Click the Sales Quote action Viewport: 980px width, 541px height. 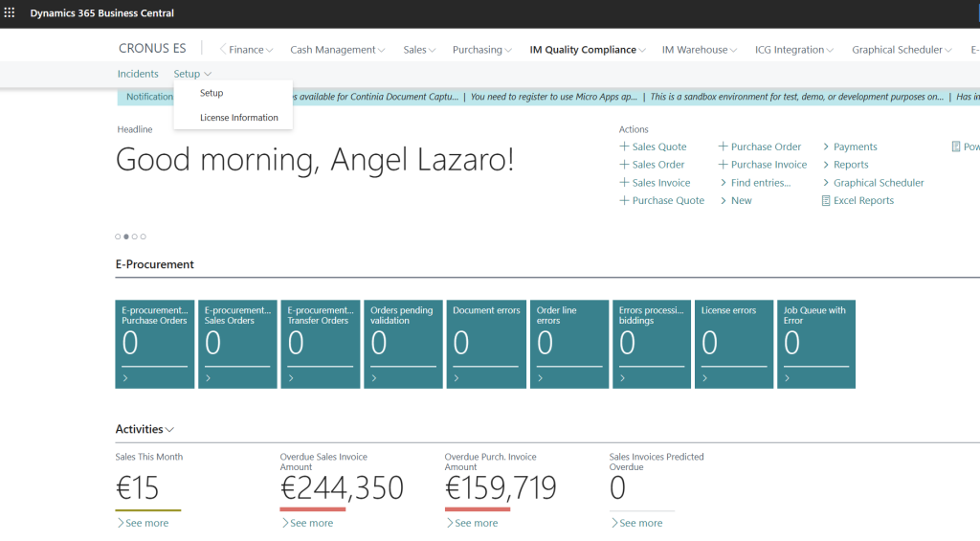pos(659,147)
